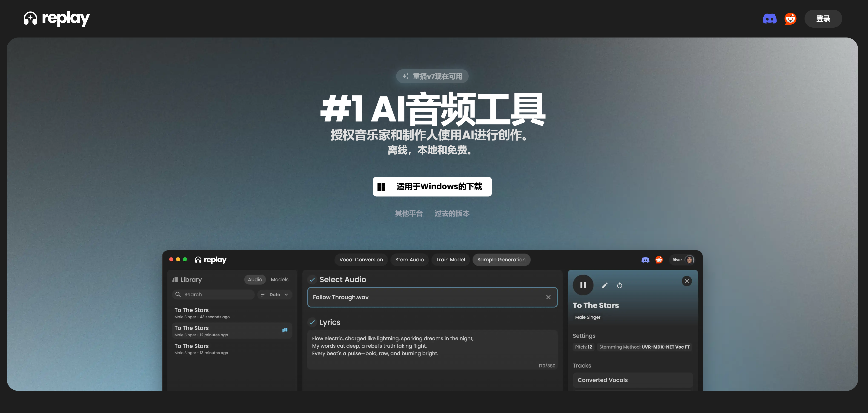The width and height of the screenshot is (868, 413).
Task: Click the Library panel icon
Action: click(x=175, y=280)
